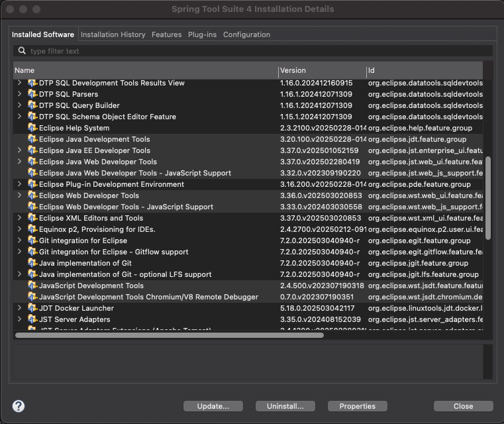Click the vertical scrollbar thumb of the list
Screen dimensions: 504x424
point(488,198)
